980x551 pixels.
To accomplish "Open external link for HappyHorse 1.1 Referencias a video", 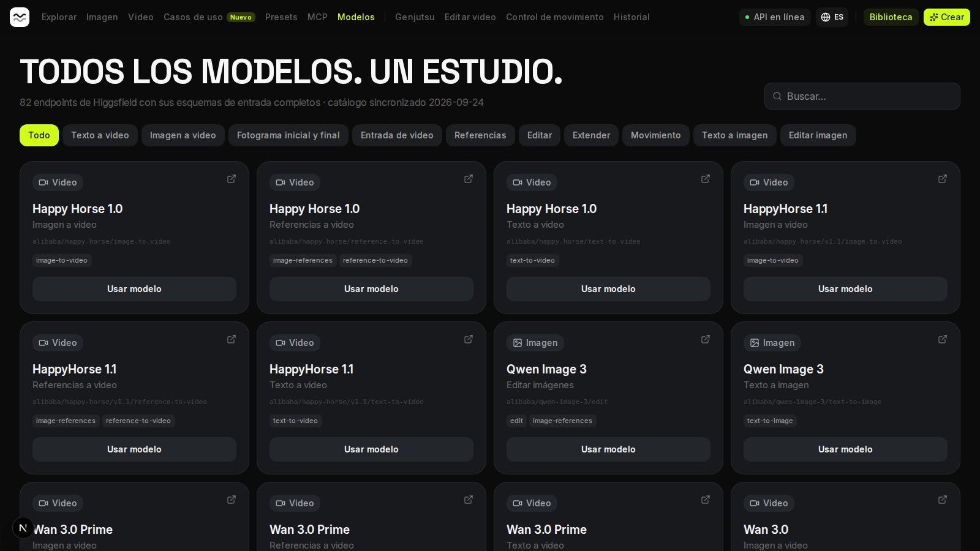I will [232, 339].
